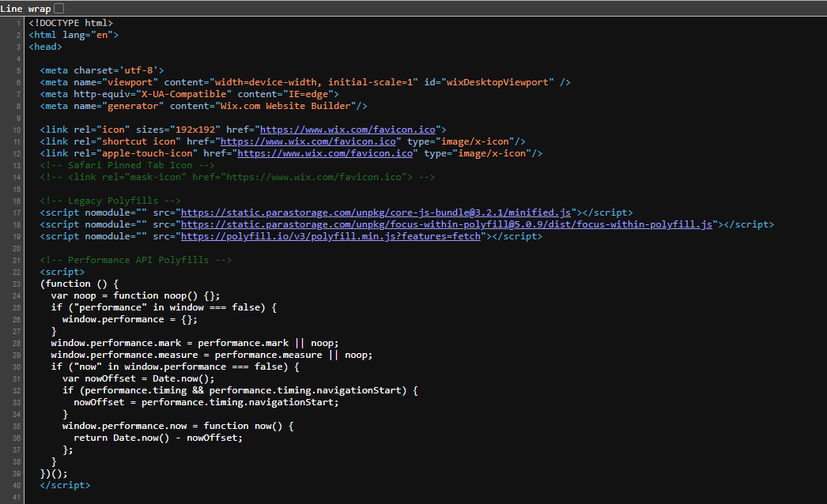Click the Legacy Polyfills comment

click(108, 200)
